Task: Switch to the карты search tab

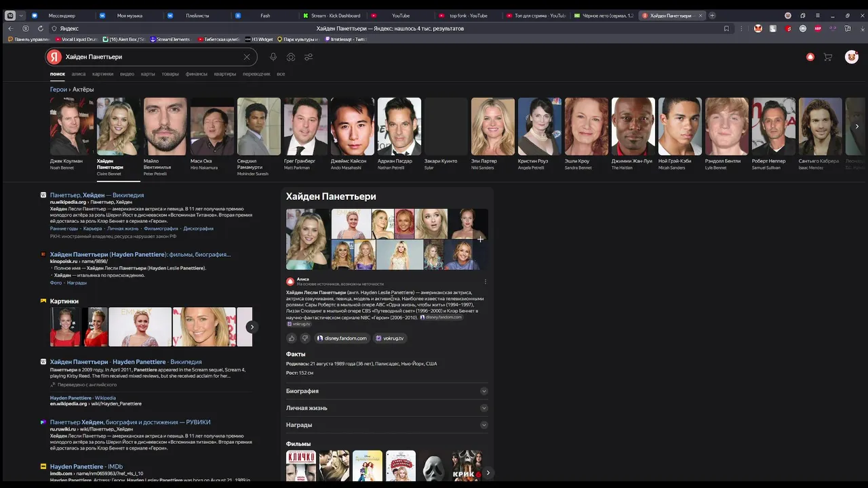Action: [148, 74]
